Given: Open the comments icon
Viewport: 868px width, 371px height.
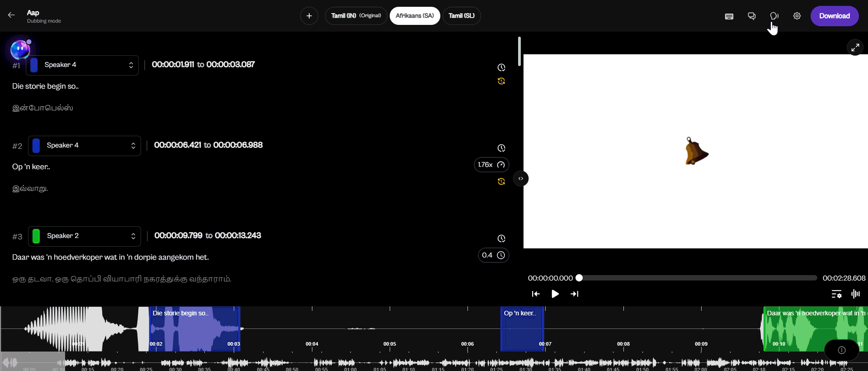Looking at the screenshot, I should tap(752, 16).
